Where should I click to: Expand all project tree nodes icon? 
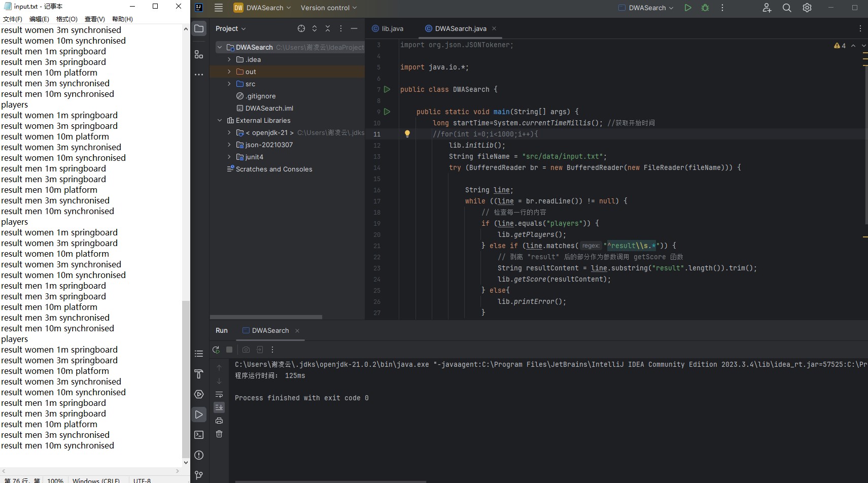coord(315,28)
